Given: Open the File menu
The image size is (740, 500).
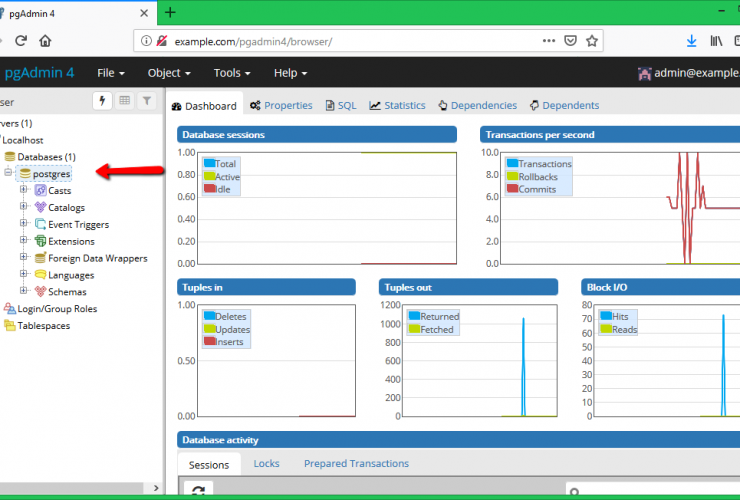Looking at the screenshot, I should click(110, 73).
